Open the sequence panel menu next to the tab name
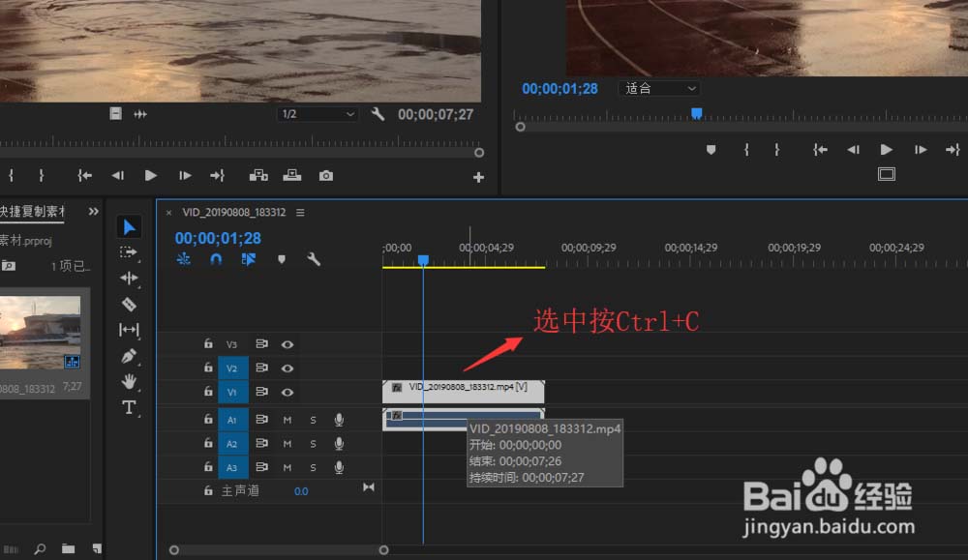The image size is (968, 560). pyautogui.click(x=300, y=212)
